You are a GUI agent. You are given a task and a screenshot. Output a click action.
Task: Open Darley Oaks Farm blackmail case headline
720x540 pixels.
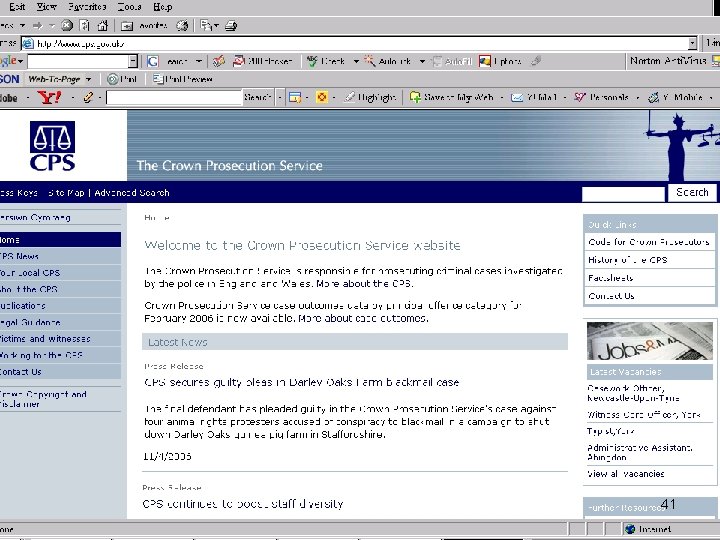click(x=302, y=382)
